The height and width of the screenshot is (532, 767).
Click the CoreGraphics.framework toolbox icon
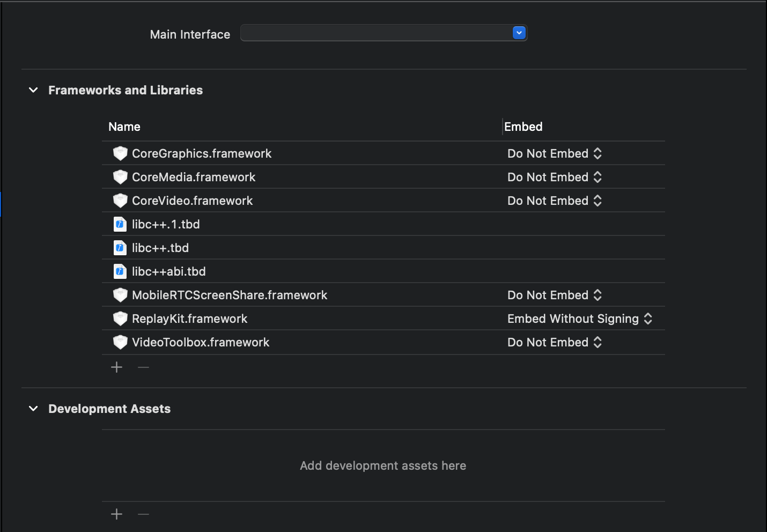120,153
